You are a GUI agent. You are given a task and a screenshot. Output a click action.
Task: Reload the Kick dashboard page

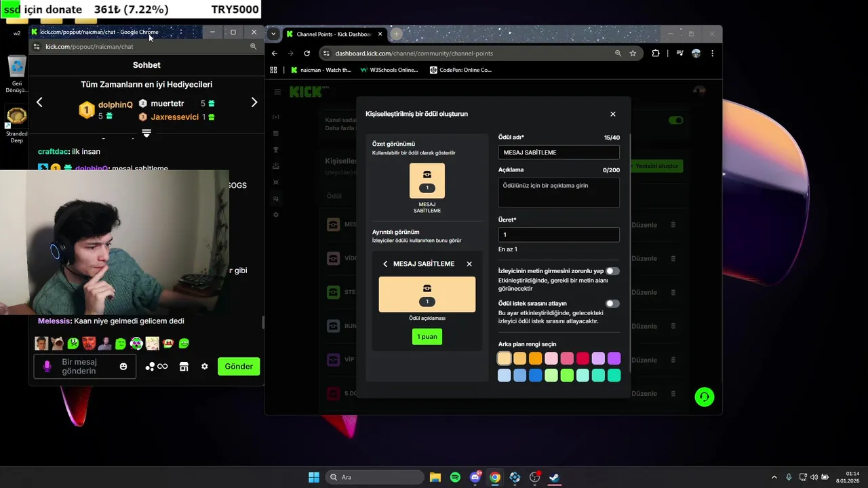(307, 54)
